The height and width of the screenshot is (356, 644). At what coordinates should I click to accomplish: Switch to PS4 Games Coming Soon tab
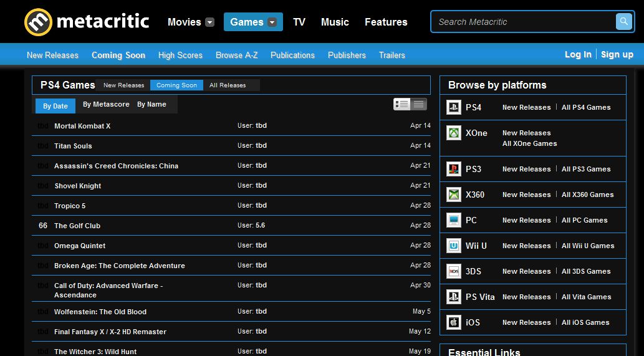[176, 85]
